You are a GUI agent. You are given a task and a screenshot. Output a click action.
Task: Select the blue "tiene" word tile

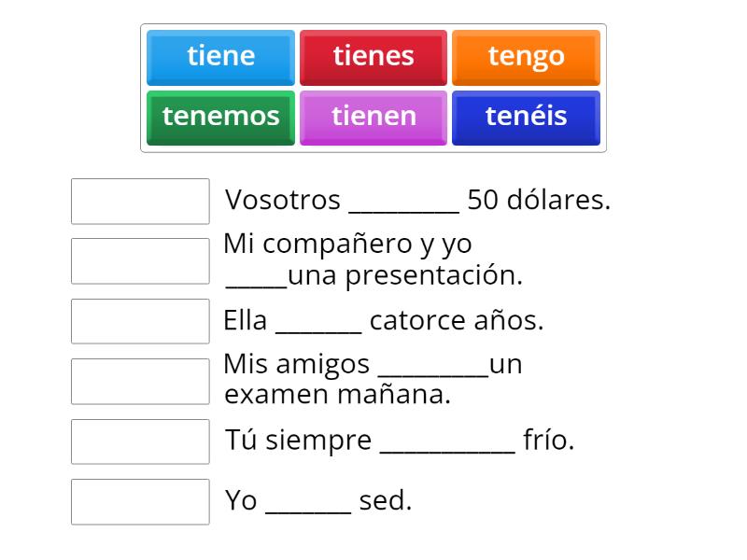[220, 56]
